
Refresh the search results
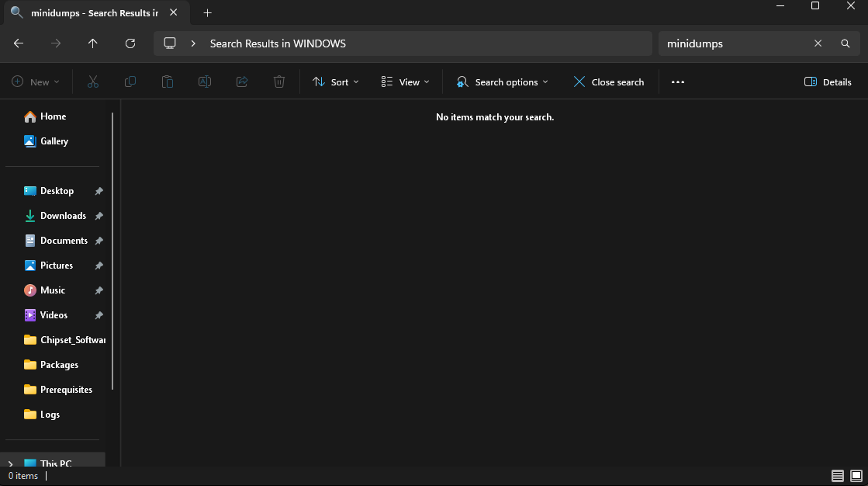pos(130,43)
